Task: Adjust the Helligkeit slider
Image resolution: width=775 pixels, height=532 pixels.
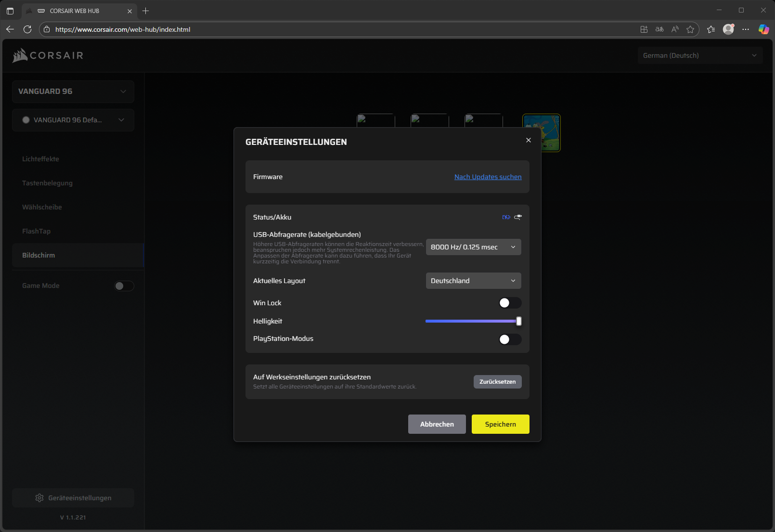Action: click(518, 321)
